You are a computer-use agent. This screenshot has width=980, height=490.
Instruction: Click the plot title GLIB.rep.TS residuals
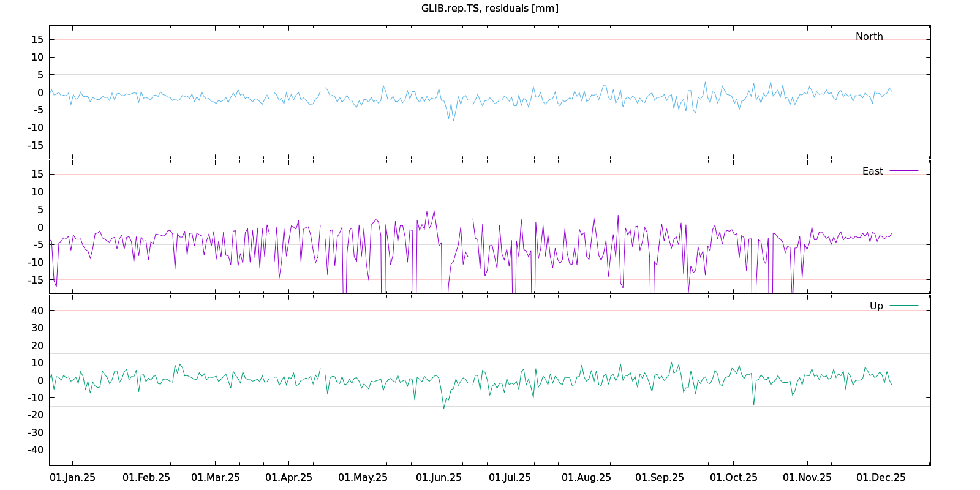click(x=489, y=8)
